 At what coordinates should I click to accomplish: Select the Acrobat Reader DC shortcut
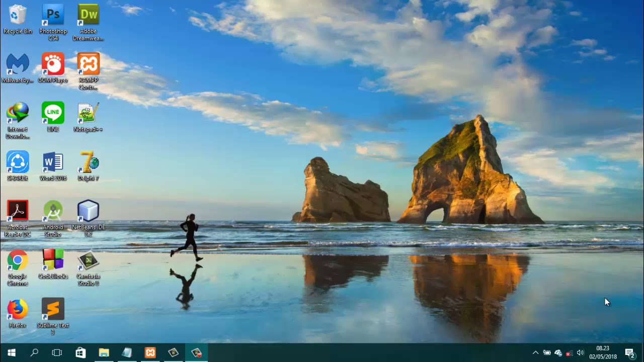(18, 219)
